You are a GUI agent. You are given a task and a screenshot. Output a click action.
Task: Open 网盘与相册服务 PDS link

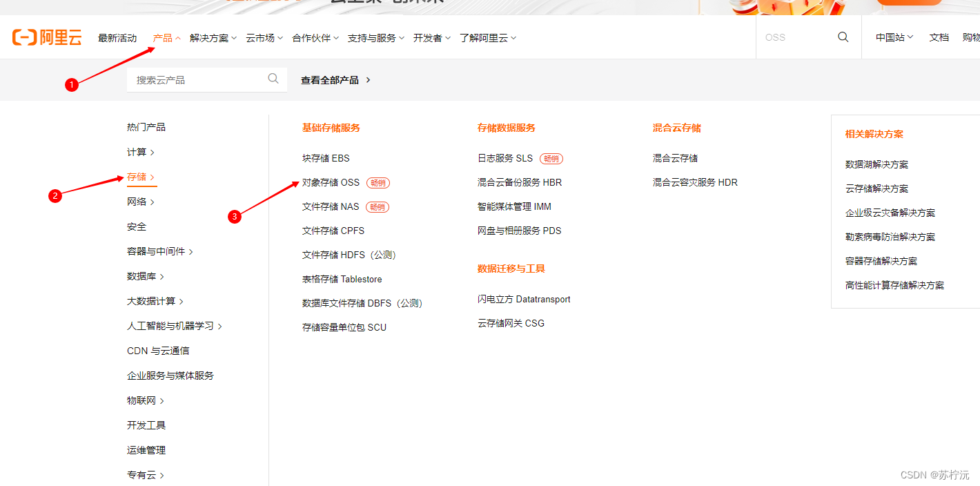520,231
